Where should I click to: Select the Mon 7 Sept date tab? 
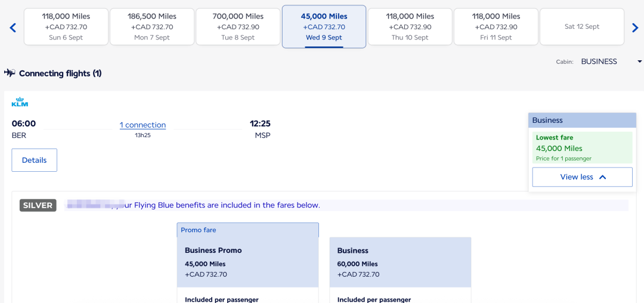pos(152,27)
